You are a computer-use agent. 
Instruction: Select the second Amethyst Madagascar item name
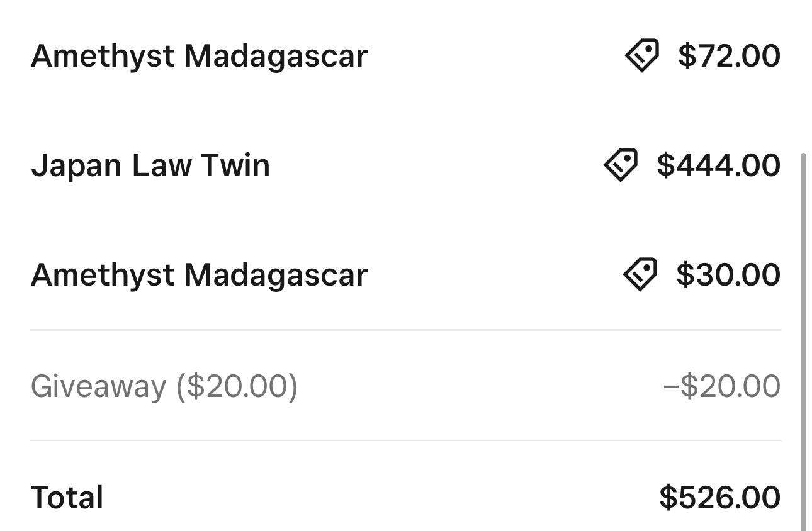pos(199,275)
